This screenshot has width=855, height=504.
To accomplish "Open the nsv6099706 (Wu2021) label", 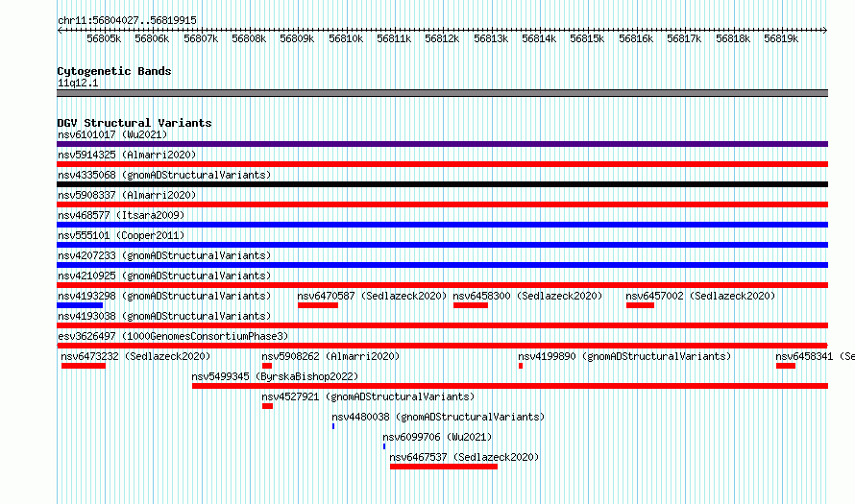I will (437, 437).
